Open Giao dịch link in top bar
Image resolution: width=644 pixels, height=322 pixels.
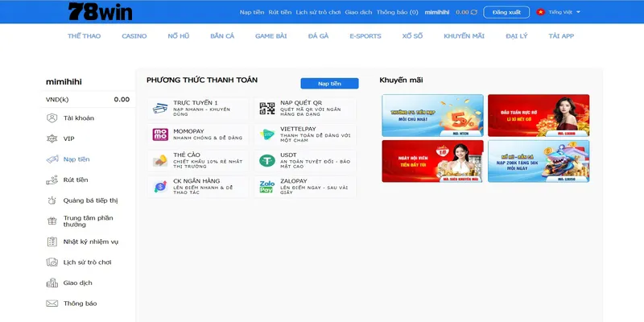(x=358, y=12)
